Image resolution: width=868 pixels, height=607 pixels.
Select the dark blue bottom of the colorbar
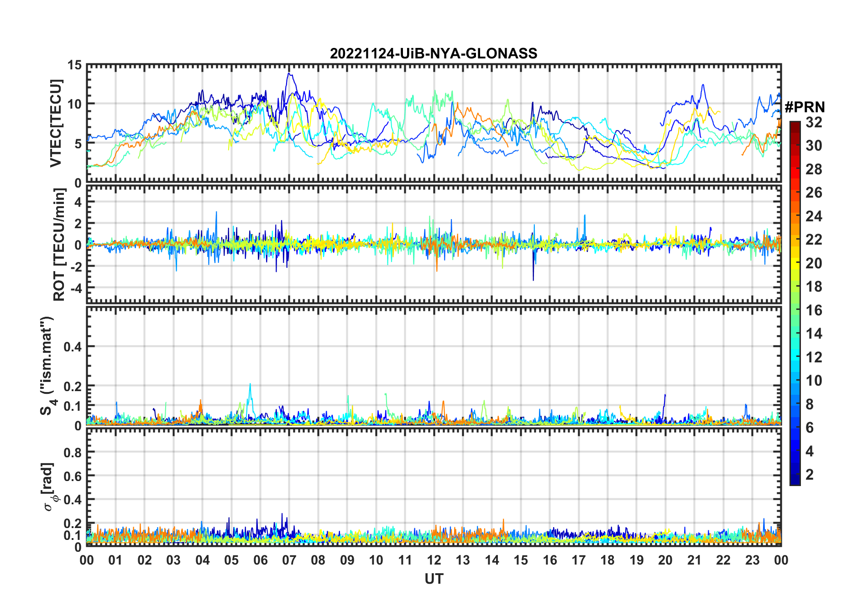coord(795,479)
